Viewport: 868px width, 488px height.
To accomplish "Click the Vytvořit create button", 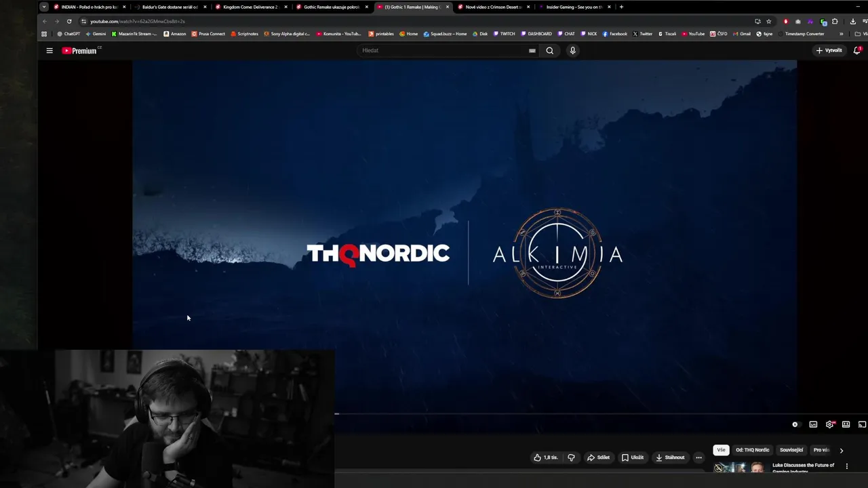I will click(x=829, y=51).
